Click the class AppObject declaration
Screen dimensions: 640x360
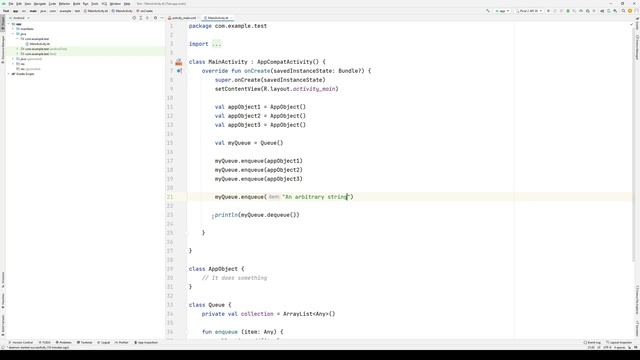(x=216, y=269)
